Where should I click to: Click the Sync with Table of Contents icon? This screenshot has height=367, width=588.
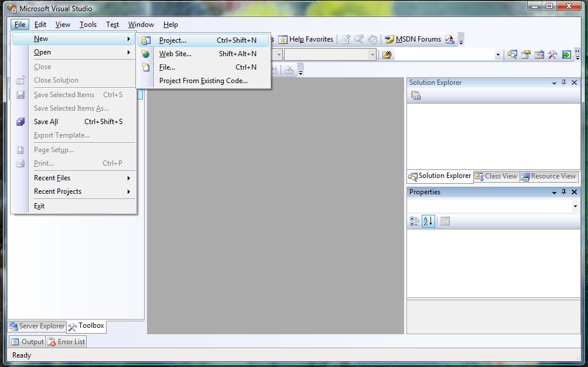click(x=372, y=39)
